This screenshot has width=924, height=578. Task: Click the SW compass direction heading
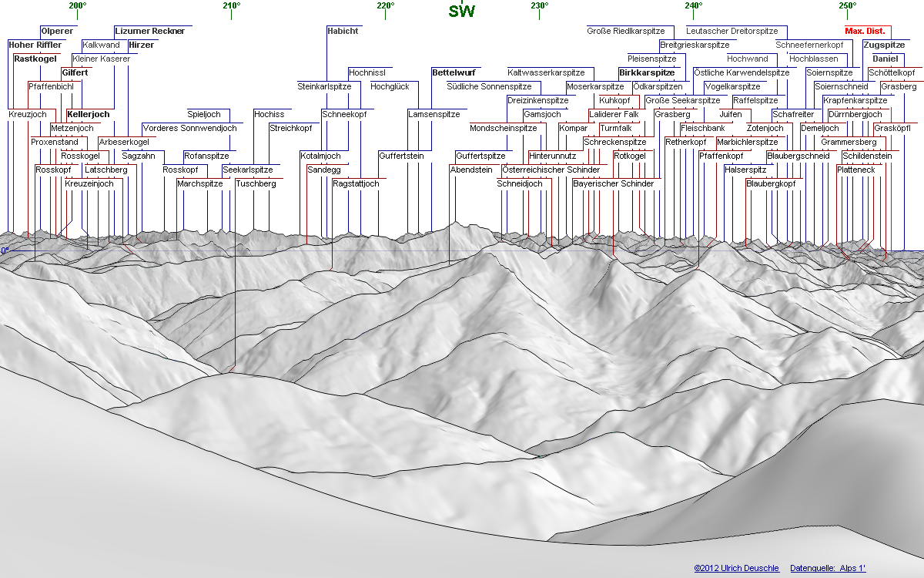462,12
